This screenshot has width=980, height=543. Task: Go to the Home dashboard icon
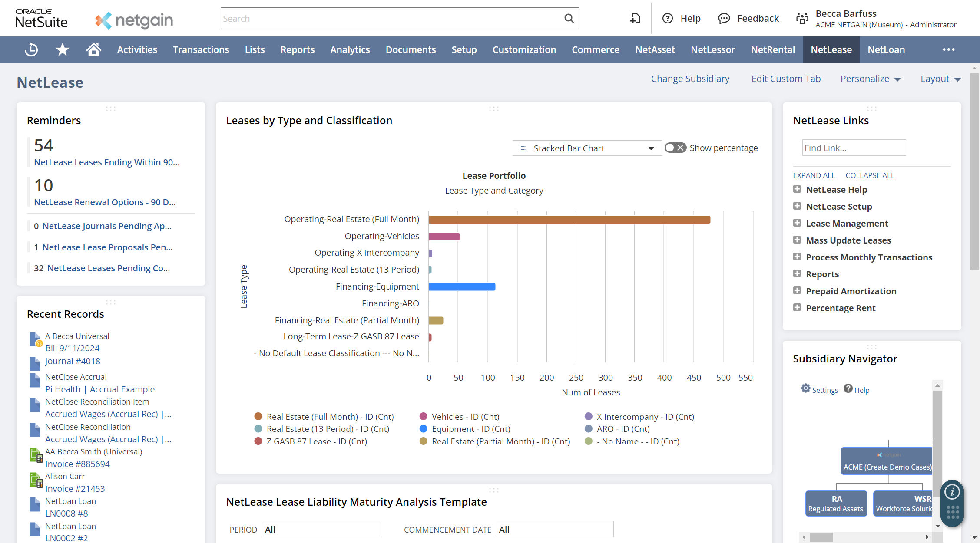pos(93,49)
